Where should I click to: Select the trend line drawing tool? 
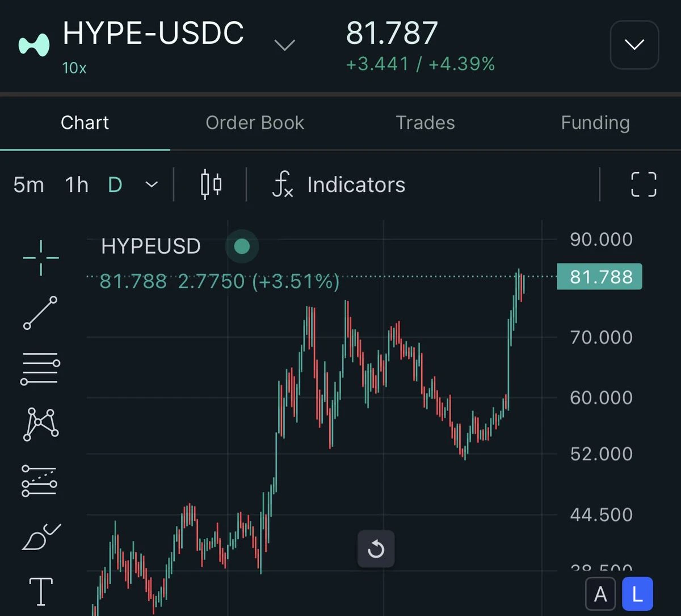(40, 313)
